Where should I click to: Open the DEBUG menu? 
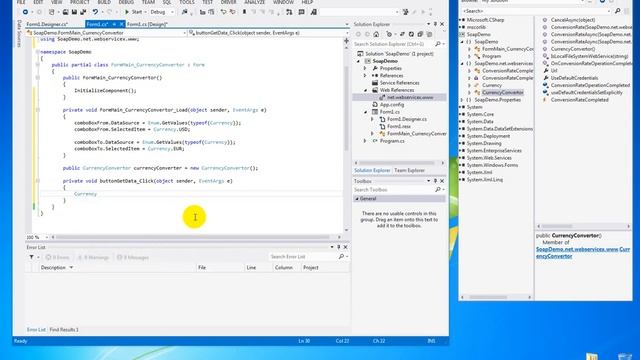tap(126, 2)
